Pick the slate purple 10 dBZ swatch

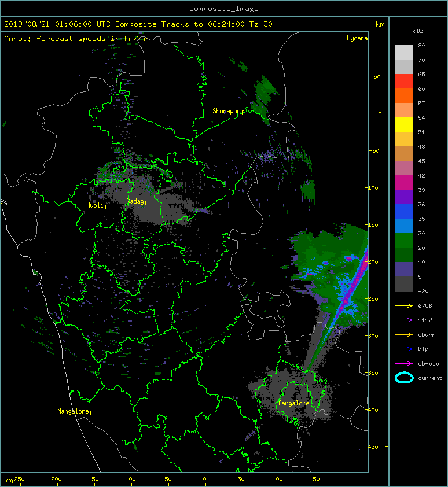[404, 269]
